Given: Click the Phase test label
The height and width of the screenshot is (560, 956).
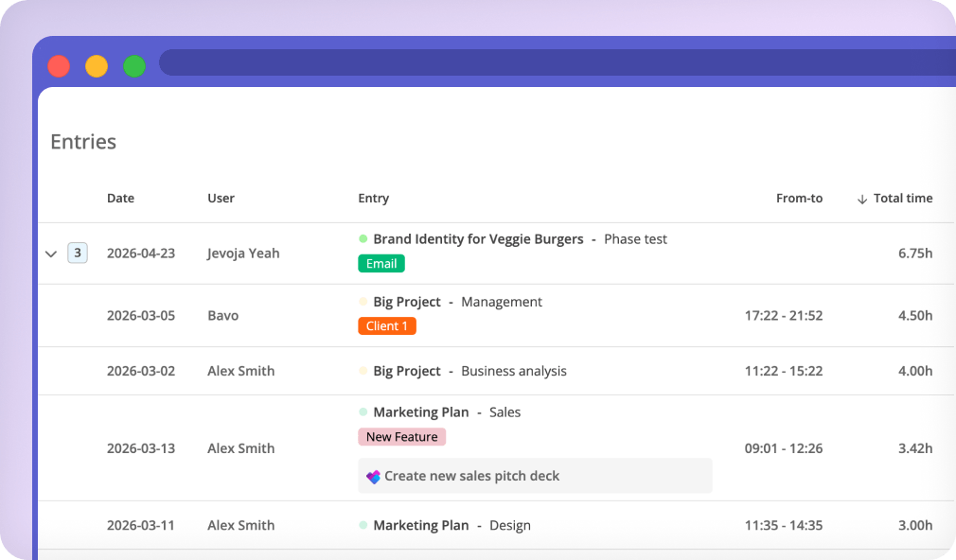Looking at the screenshot, I should (x=635, y=239).
